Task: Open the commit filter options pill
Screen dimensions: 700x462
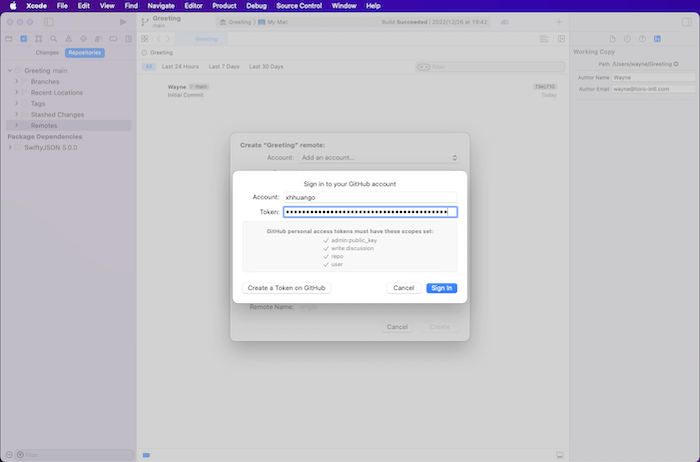Action: pos(423,67)
